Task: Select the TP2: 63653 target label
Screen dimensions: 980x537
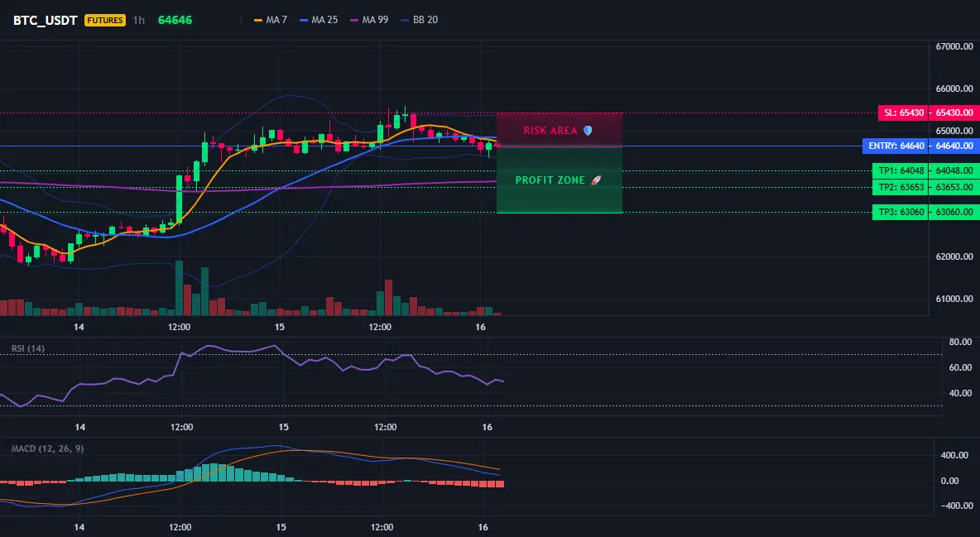Action: [x=901, y=188]
